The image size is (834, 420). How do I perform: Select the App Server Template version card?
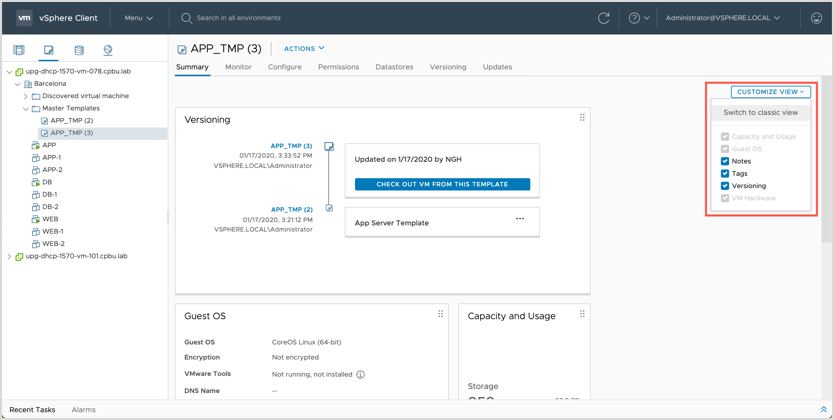click(x=442, y=222)
